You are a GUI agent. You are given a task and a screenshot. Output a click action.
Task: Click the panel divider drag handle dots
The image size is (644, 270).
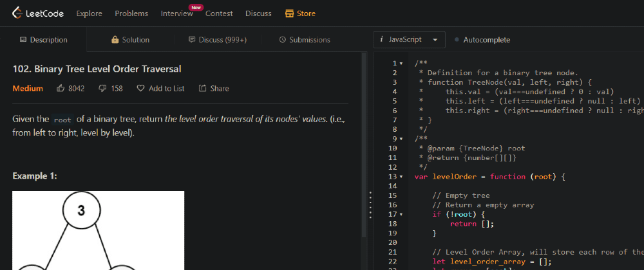370,205
